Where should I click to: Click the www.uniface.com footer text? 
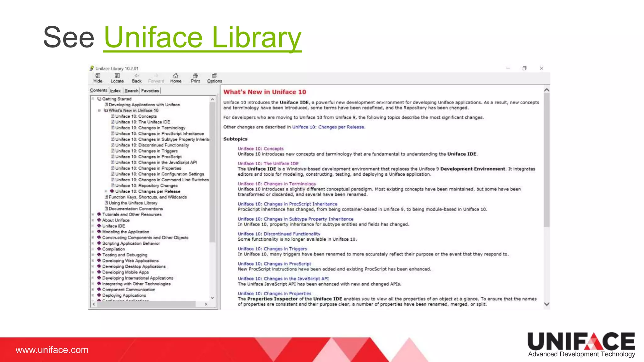coord(52,350)
